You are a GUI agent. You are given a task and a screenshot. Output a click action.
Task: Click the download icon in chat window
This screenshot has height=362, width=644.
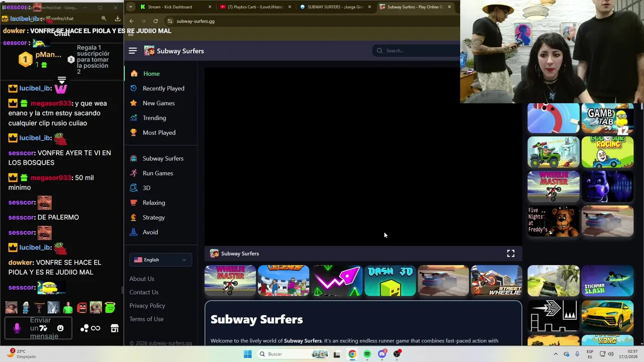click(x=117, y=19)
